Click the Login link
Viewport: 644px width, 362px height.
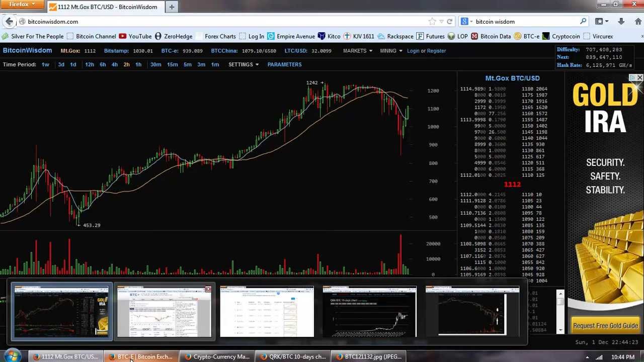413,51
